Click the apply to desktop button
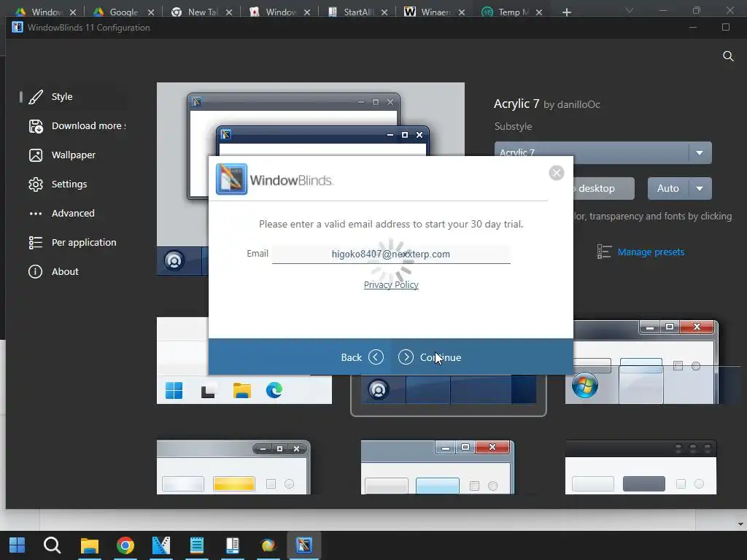Screen dimensions: 747x560 click(603, 189)
